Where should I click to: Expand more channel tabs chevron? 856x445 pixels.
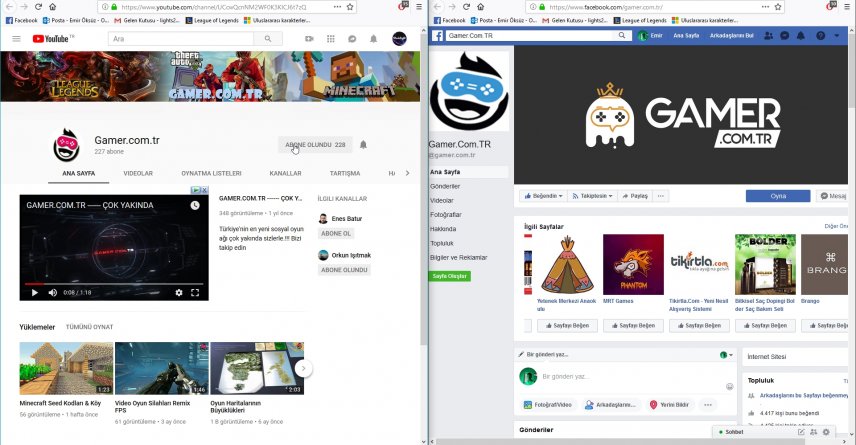click(407, 173)
